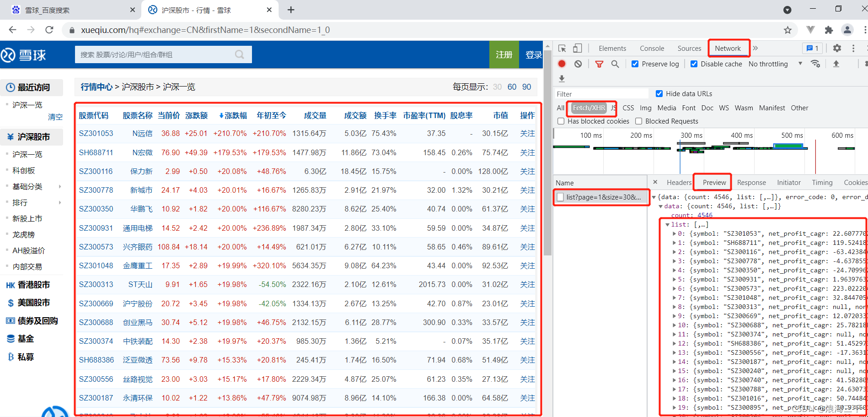Switch to the Sources tab
The image size is (868, 417).
[x=689, y=49]
